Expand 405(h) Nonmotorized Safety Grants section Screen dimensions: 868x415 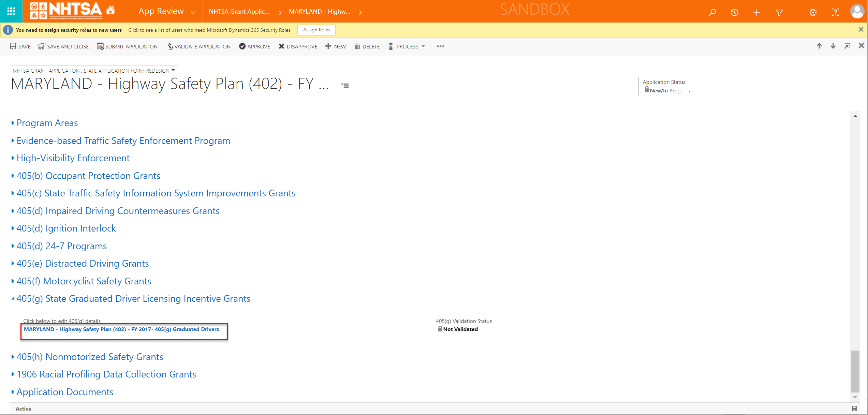(90, 357)
